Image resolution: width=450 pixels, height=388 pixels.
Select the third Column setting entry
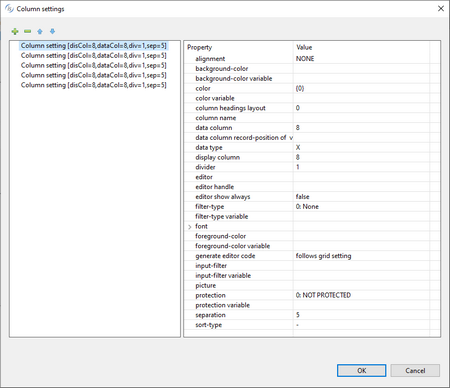94,65
